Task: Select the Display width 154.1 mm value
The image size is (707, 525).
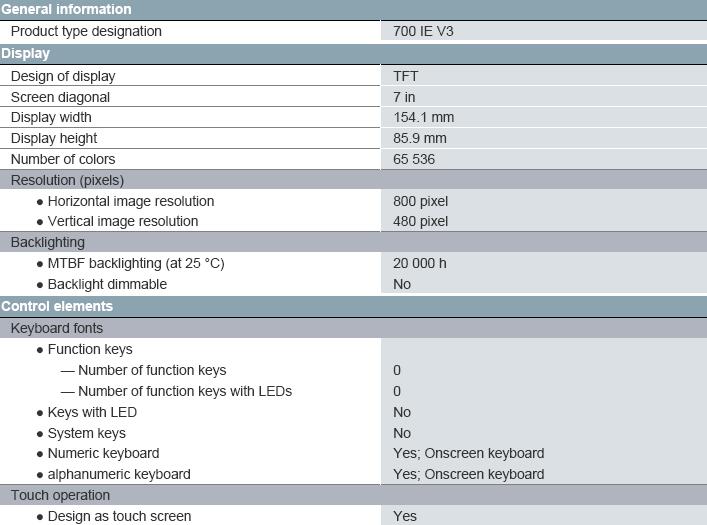Action: pos(423,117)
